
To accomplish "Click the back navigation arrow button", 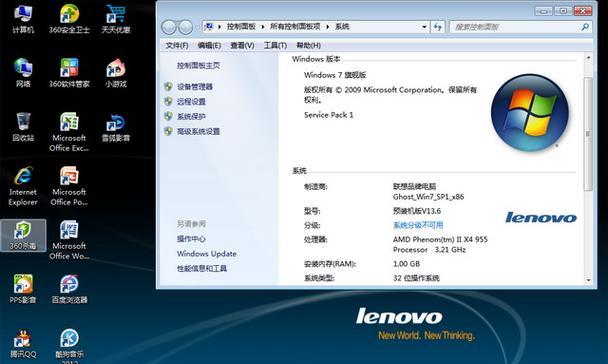I will point(169,27).
